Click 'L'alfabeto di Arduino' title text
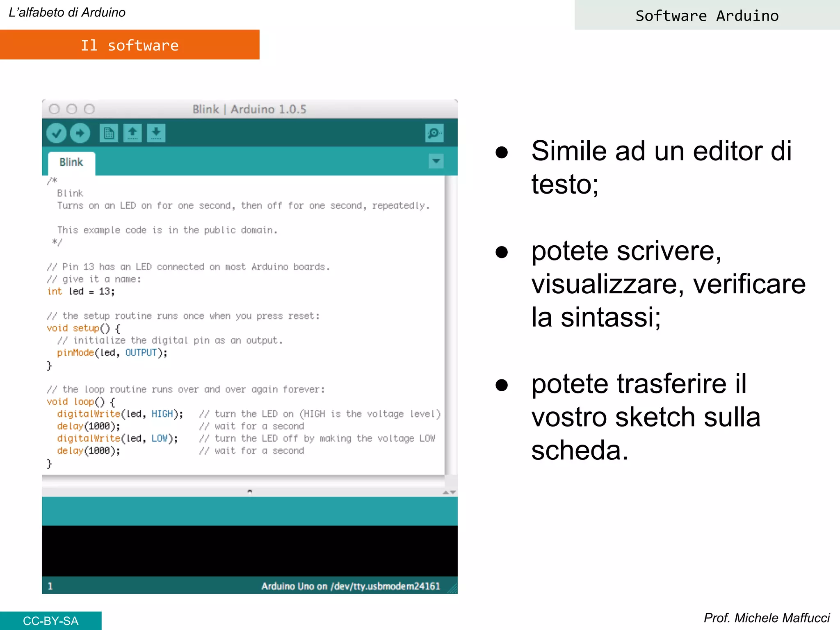The image size is (840, 630). tap(67, 12)
